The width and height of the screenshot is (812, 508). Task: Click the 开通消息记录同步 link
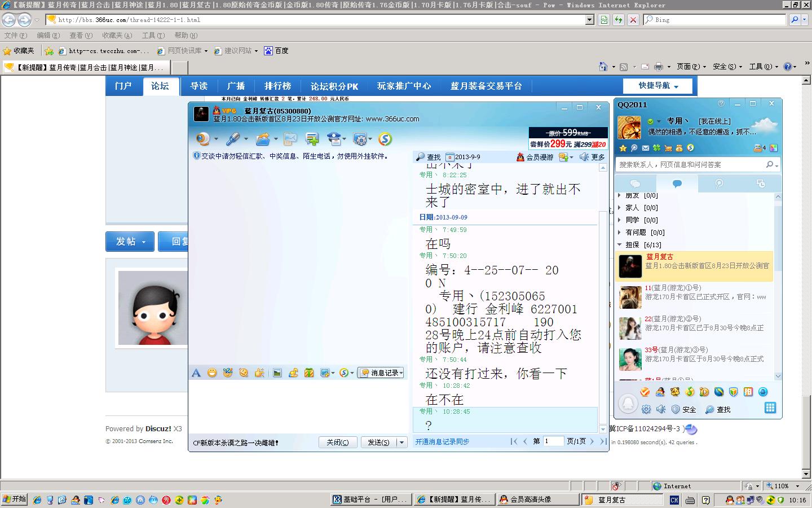point(442,441)
